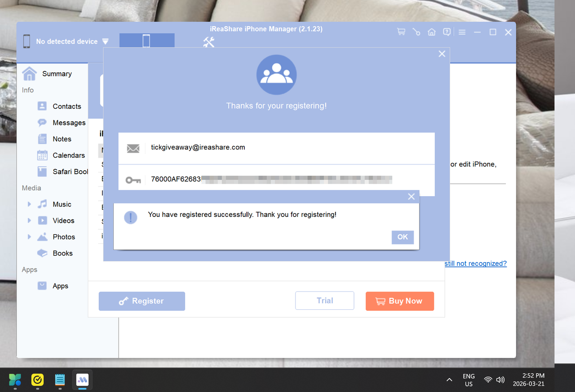Click the Notes document icon

(x=42, y=139)
